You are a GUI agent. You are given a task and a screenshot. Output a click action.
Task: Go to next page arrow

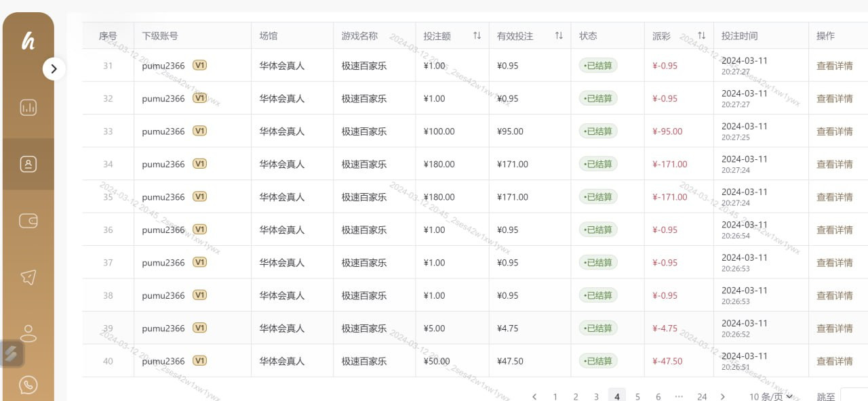click(723, 397)
